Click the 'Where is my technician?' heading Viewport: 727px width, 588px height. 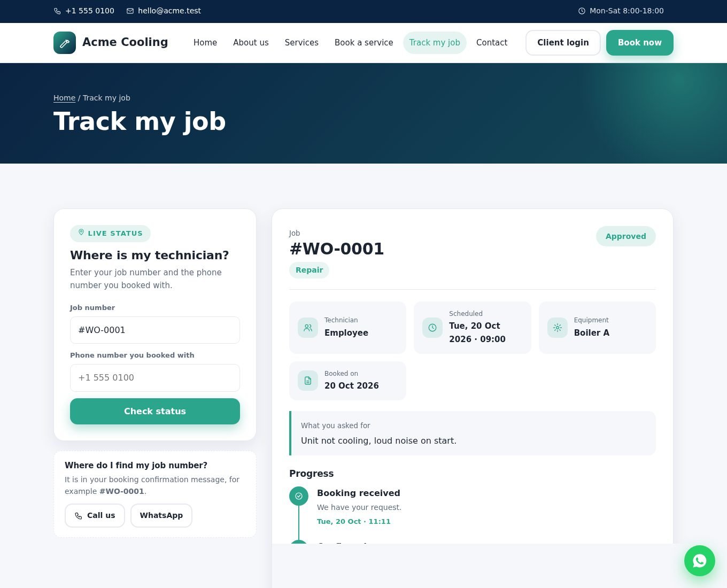[x=150, y=256]
